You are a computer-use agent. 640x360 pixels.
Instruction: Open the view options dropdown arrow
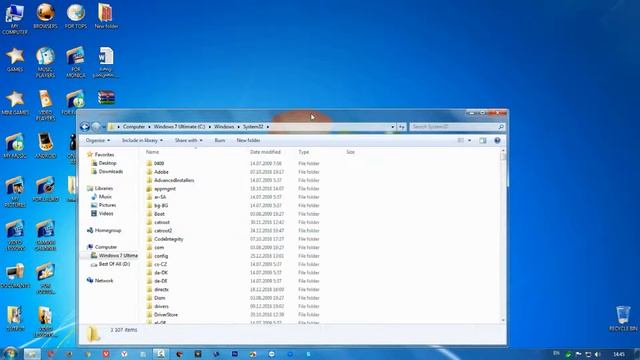coord(469,140)
